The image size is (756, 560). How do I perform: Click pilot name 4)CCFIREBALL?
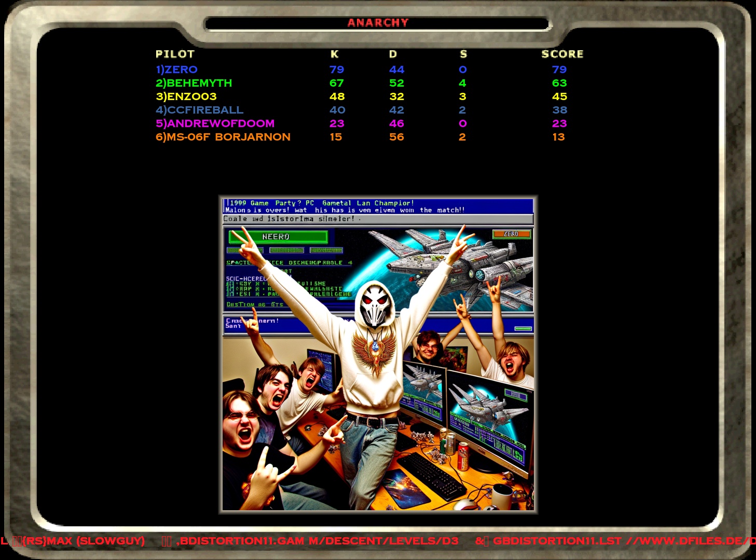[200, 110]
